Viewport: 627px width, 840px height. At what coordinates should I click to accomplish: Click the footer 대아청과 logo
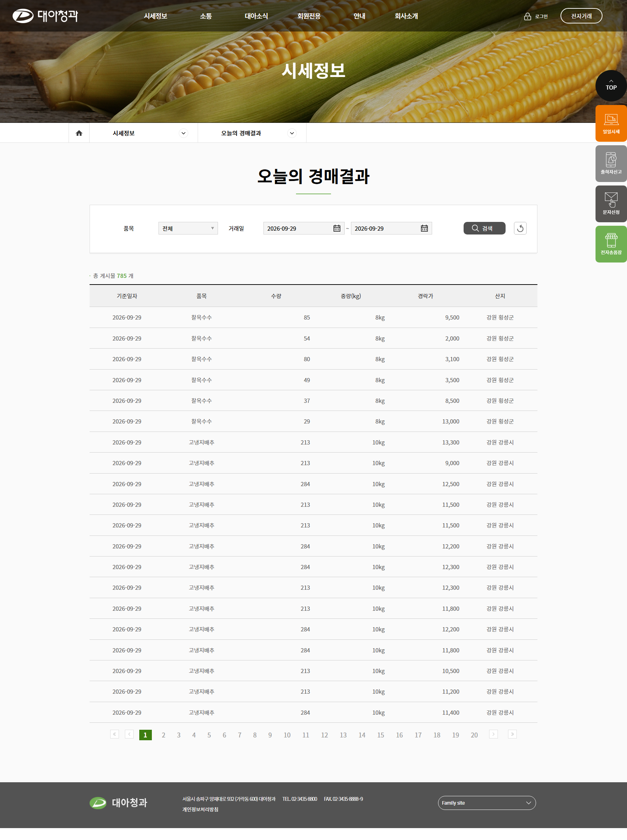(x=118, y=803)
